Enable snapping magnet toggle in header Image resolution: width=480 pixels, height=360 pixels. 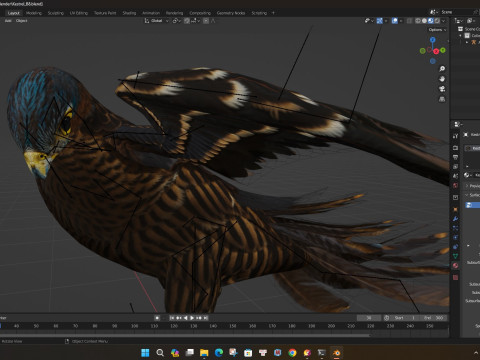[187, 21]
